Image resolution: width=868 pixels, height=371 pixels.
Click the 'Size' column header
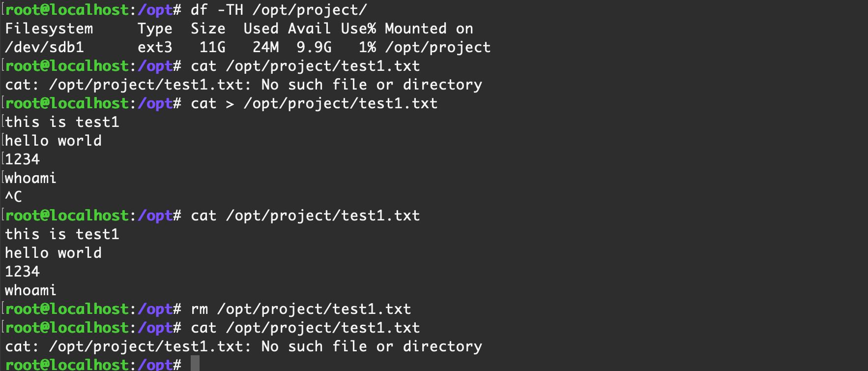coord(208,29)
